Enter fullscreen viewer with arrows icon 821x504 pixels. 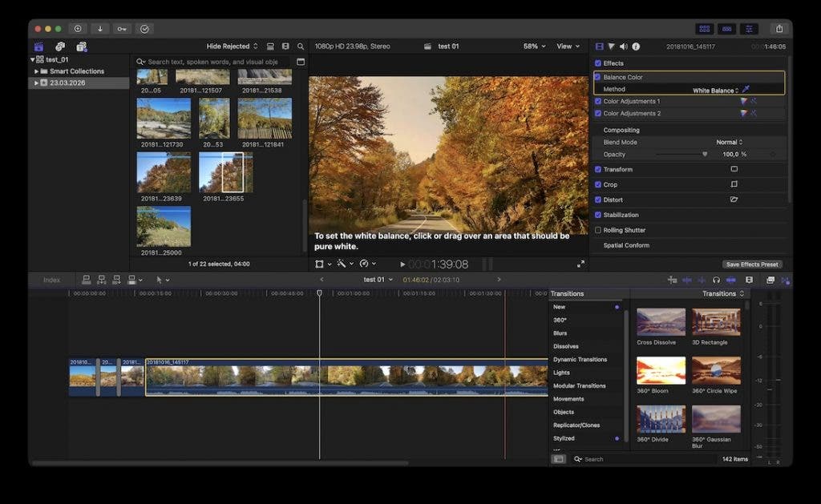coord(580,264)
